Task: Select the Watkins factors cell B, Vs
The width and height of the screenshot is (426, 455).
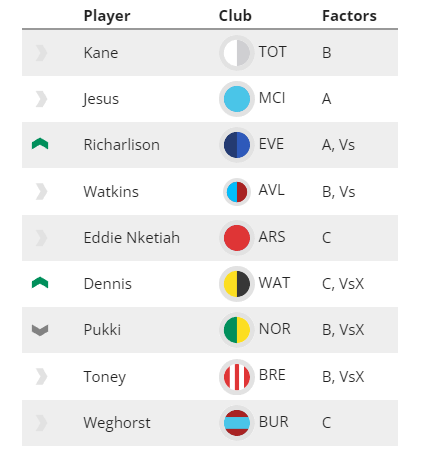Action: (x=338, y=192)
